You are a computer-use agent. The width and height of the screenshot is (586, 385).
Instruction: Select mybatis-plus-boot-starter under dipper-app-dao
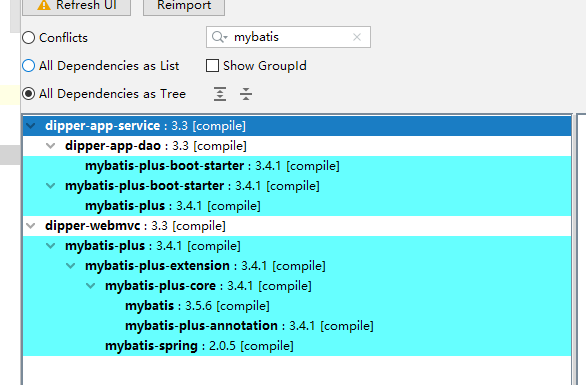297,166
